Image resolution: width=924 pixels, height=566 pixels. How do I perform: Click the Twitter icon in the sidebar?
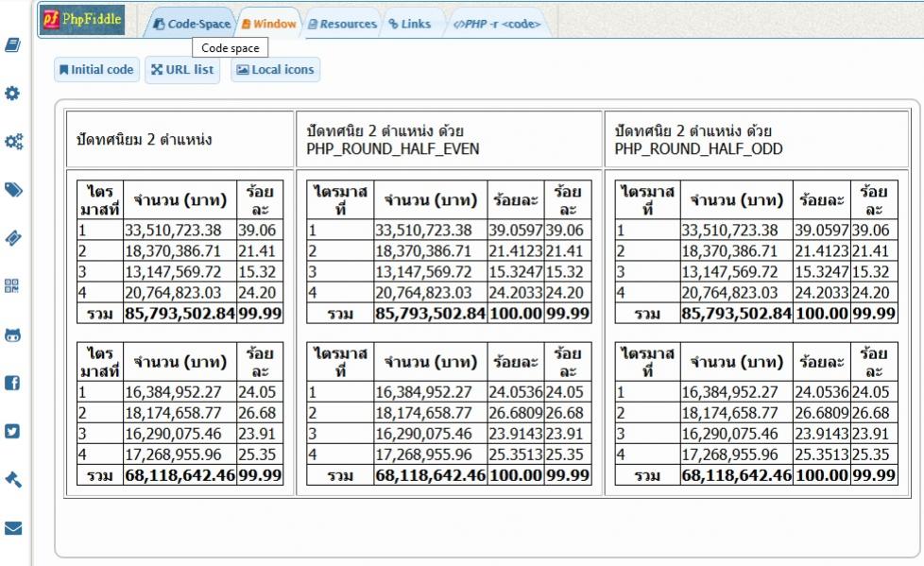[x=13, y=432]
